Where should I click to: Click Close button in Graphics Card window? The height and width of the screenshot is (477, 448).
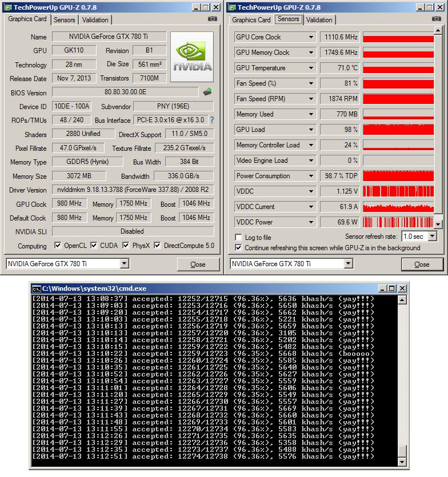[x=198, y=264]
